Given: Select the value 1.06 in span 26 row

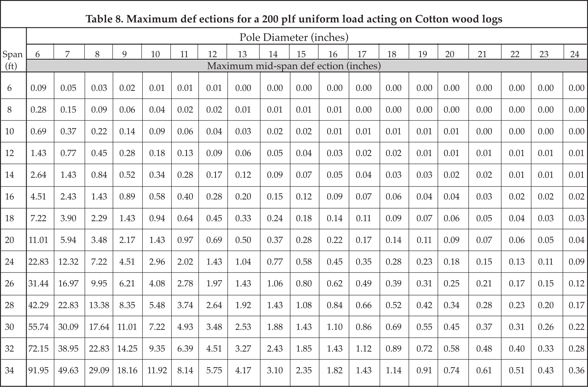Looking at the screenshot, I should click(275, 283).
